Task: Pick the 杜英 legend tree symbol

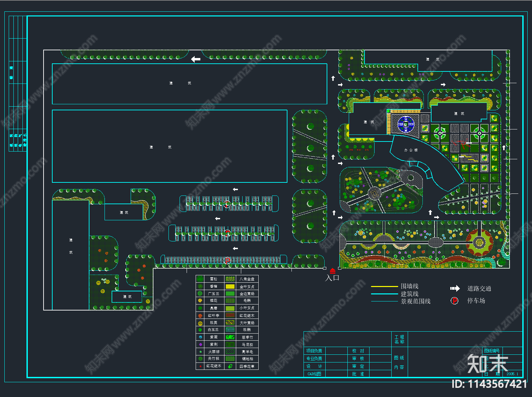Action: [x=200, y=323]
